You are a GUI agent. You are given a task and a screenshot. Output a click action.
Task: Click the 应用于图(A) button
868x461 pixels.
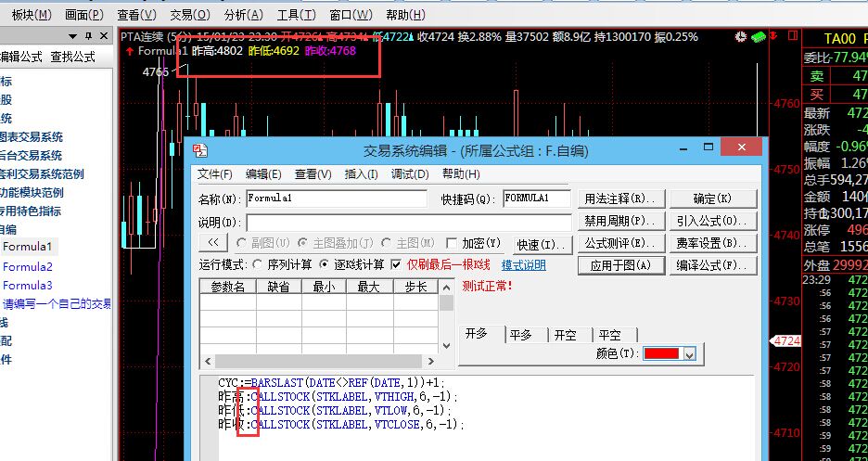pyautogui.click(x=620, y=265)
